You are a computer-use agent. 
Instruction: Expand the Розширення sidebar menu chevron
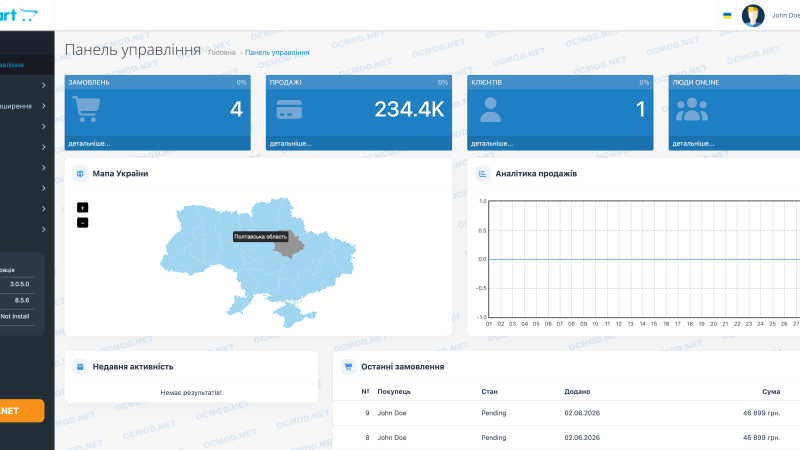(x=44, y=106)
